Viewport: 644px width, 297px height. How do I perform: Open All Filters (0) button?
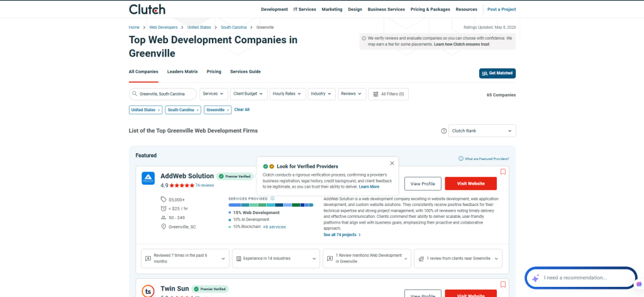[388, 94]
